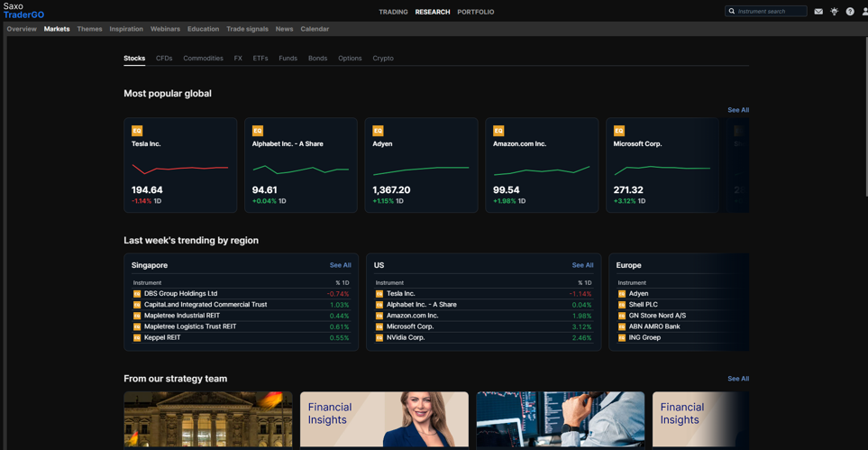Screen dimensions: 868x450
Task: Click EQ icon beside DBS Group Holdings
Action: [x=137, y=294]
